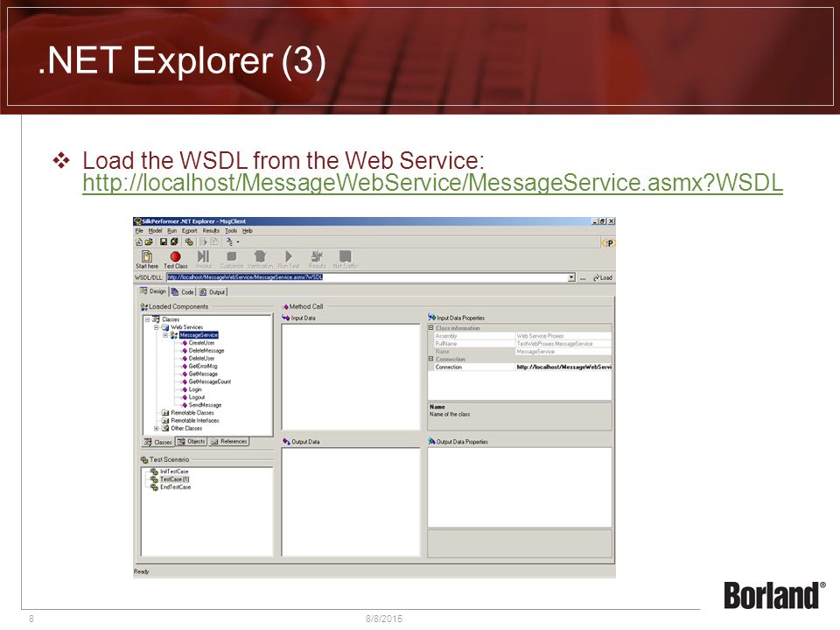
Task: Open the WSDL/DLL dropdown arrow
Action: pos(571,277)
